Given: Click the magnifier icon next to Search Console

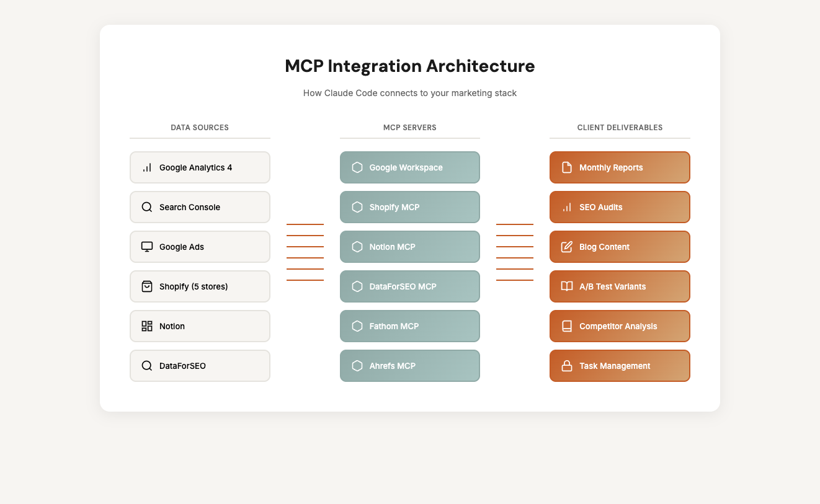Looking at the screenshot, I should pyautogui.click(x=147, y=207).
